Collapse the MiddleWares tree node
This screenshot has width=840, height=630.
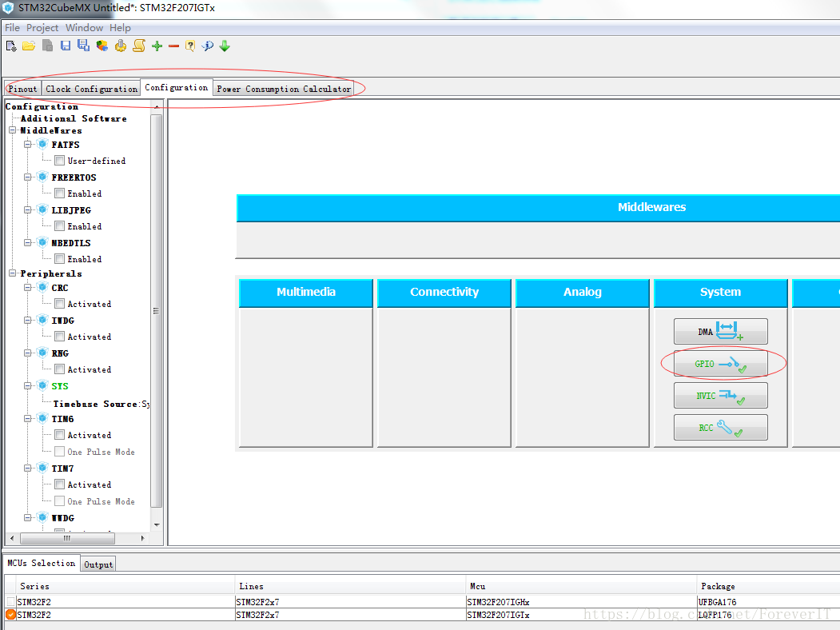(12, 130)
